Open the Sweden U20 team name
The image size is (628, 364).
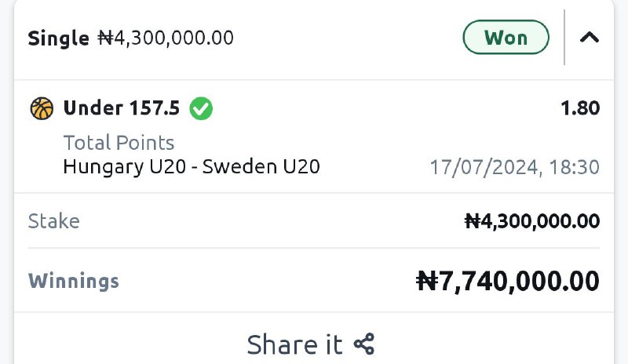[x=261, y=166]
